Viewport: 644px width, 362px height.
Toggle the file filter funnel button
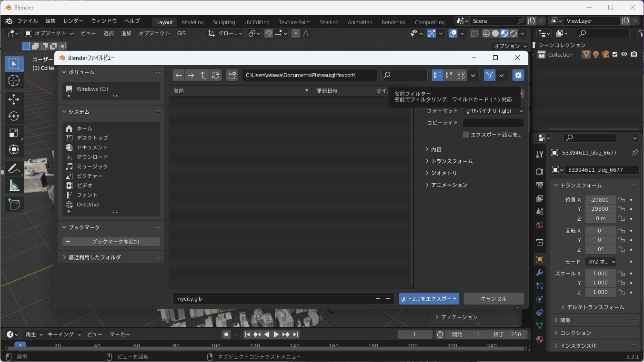(x=490, y=75)
